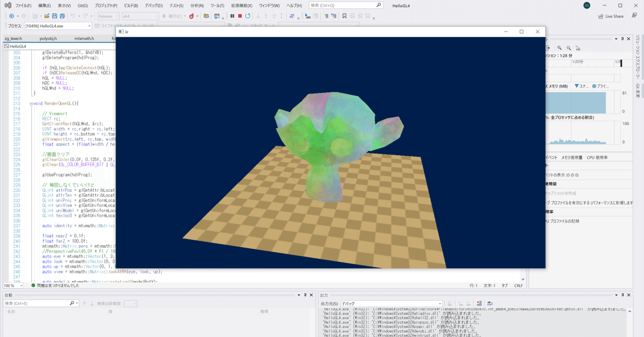Image resolution: width=644 pixels, height=337 pixels.
Task: Switch to the polyobj.h tab
Action: (48, 38)
